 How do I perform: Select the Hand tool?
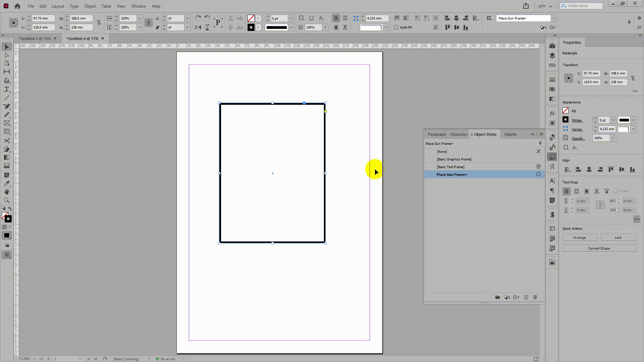[x=6, y=192]
